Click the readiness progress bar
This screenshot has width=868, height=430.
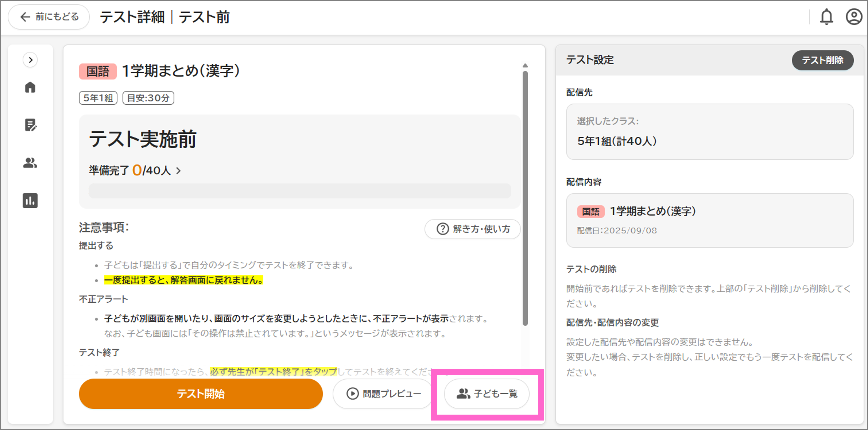299,191
